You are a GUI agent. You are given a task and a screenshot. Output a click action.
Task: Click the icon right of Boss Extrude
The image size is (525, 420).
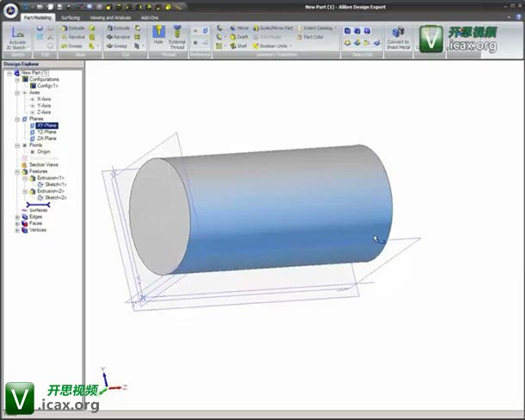[x=92, y=28]
